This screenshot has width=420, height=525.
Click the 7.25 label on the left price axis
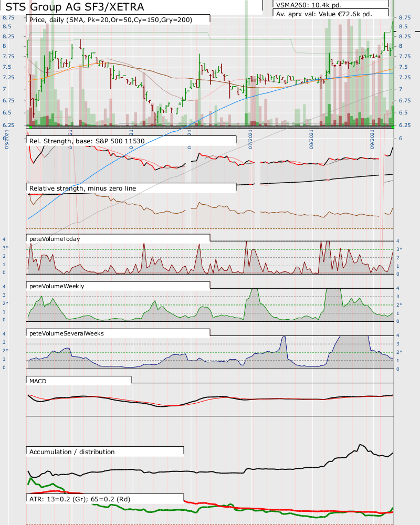pyautogui.click(x=8, y=77)
